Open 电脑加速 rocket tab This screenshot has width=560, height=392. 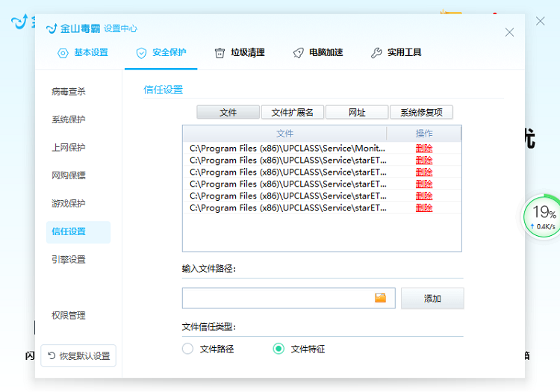pyautogui.click(x=317, y=53)
